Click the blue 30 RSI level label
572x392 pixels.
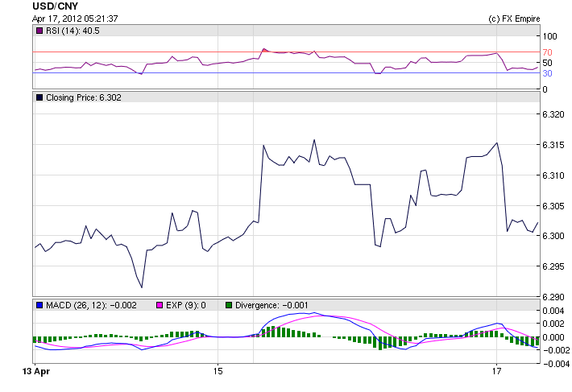[547, 73]
